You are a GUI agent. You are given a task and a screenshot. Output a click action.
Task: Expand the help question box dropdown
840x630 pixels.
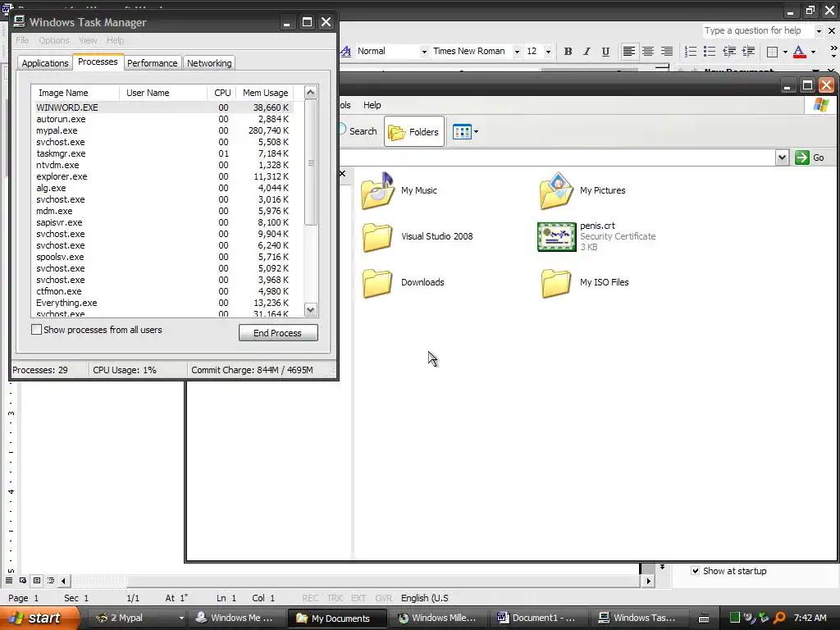(819, 31)
